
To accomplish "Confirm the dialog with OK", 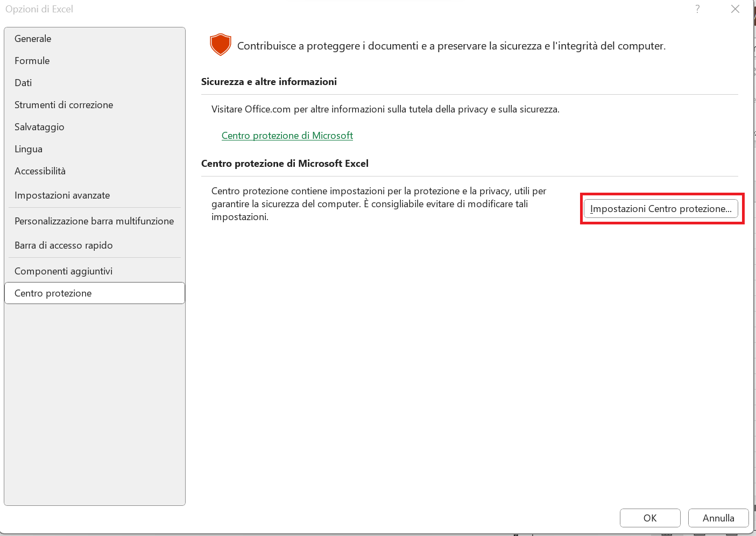I will click(x=650, y=518).
